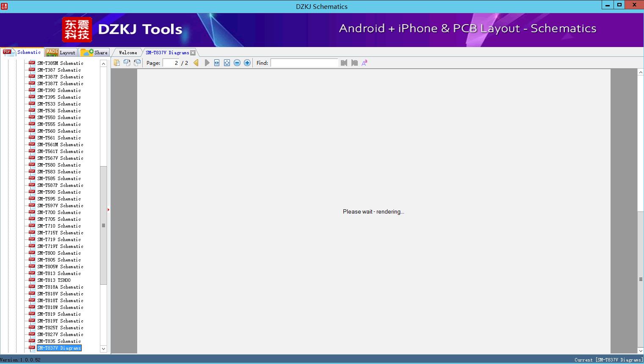The height and width of the screenshot is (364, 644).
Task: Toggle match case search option
Action: click(x=365, y=63)
